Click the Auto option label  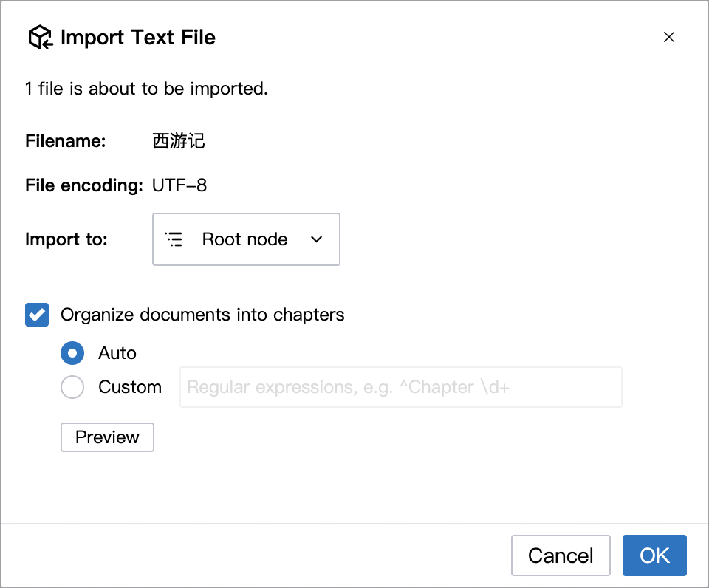coord(117,353)
